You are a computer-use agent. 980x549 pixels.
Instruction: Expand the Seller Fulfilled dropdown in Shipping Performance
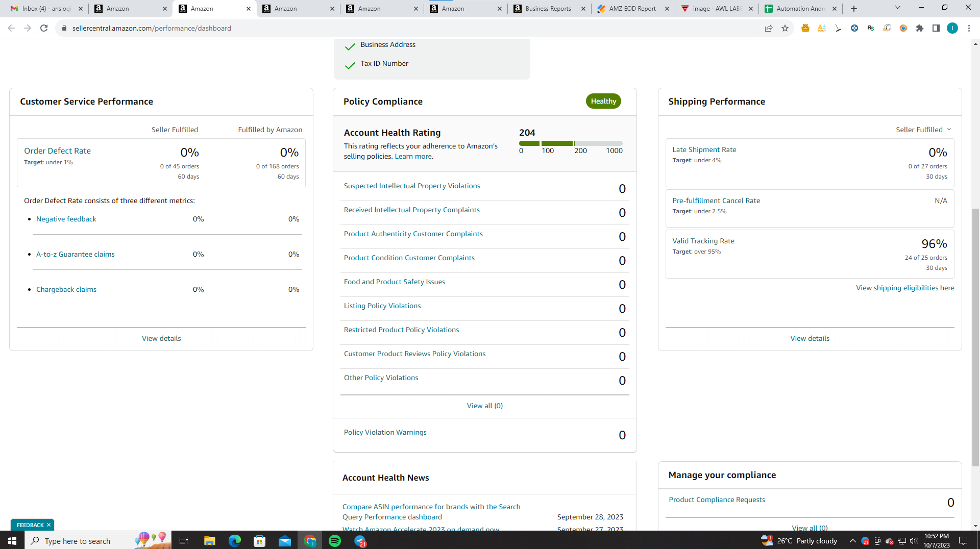(924, 130)
